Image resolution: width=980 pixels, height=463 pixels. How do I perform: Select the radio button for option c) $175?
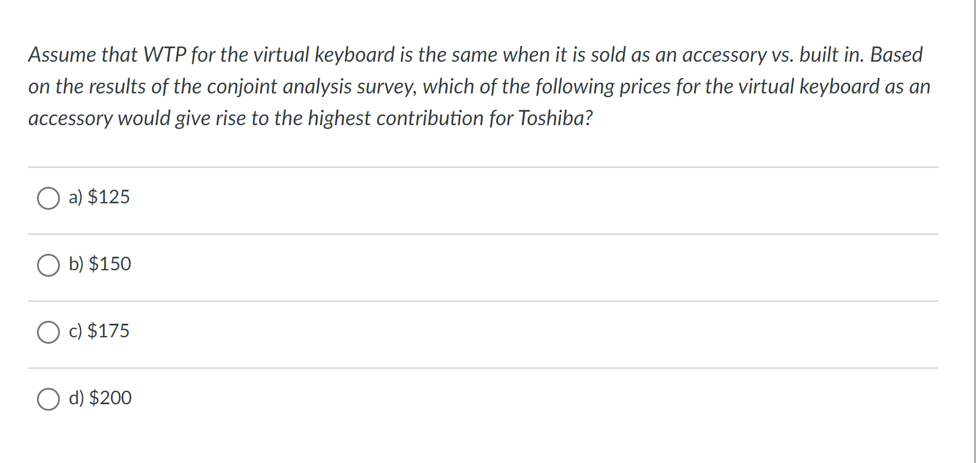pos(48,332)
